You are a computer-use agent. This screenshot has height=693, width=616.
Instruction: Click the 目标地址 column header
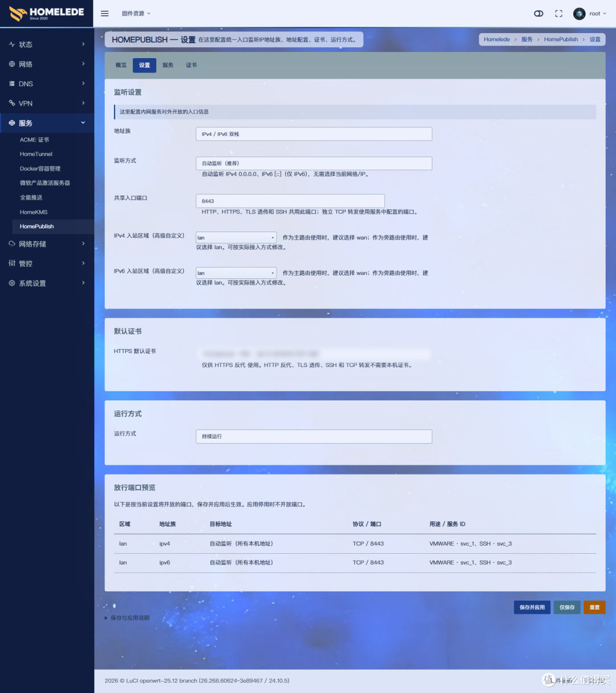point(221,524)
